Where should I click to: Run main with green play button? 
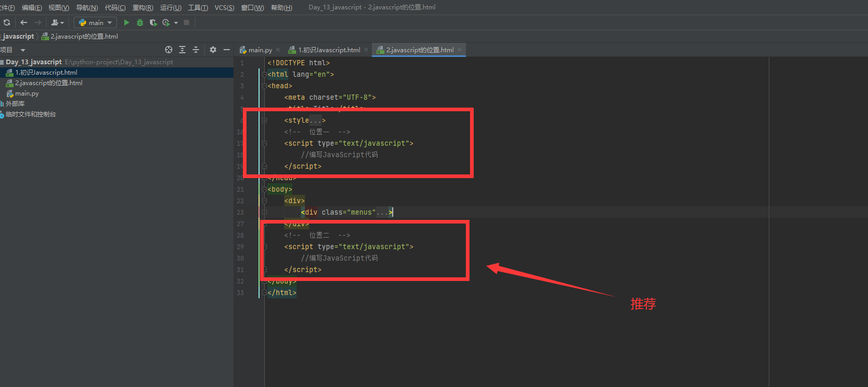pos(126,22)
